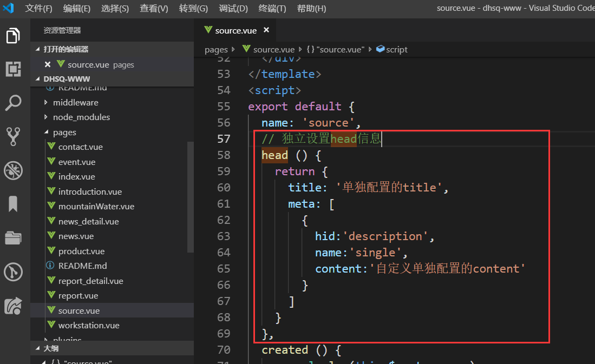This screenshot has height=364, width=595.
Task: Open the Project Manager folders icon
Action: (13, 238)
